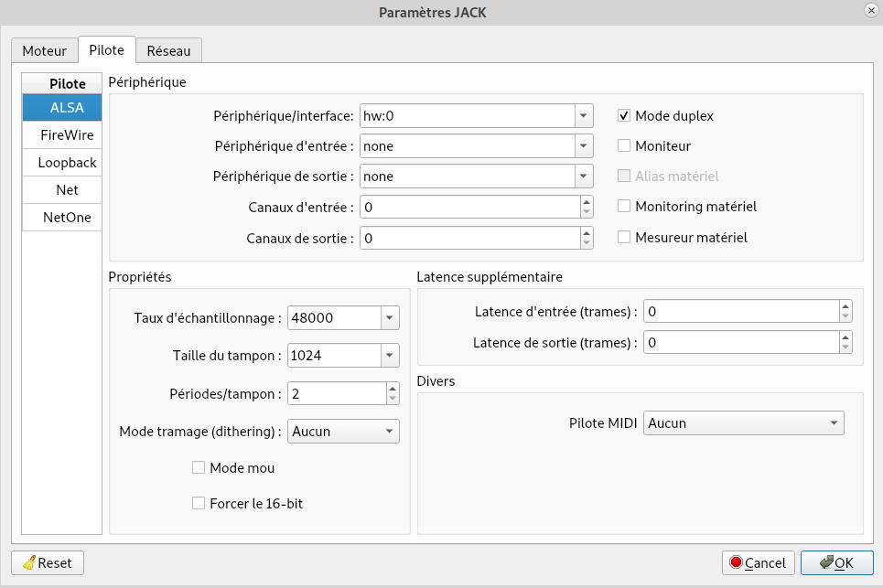The height and width of the screenshot is (588, 883).
Task: Click the Reset broom icon button
Action: (x=47, y=562)
